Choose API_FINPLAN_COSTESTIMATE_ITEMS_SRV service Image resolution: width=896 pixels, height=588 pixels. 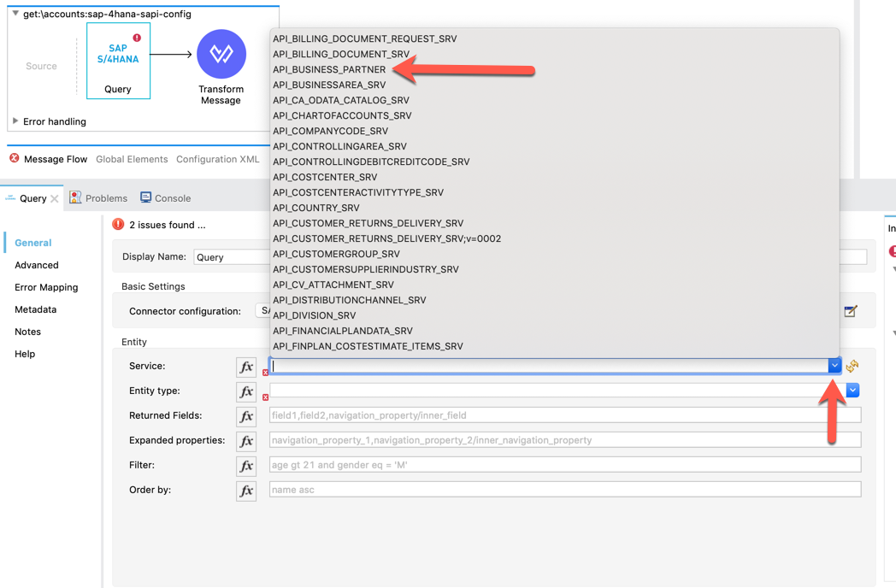[368, 347]
